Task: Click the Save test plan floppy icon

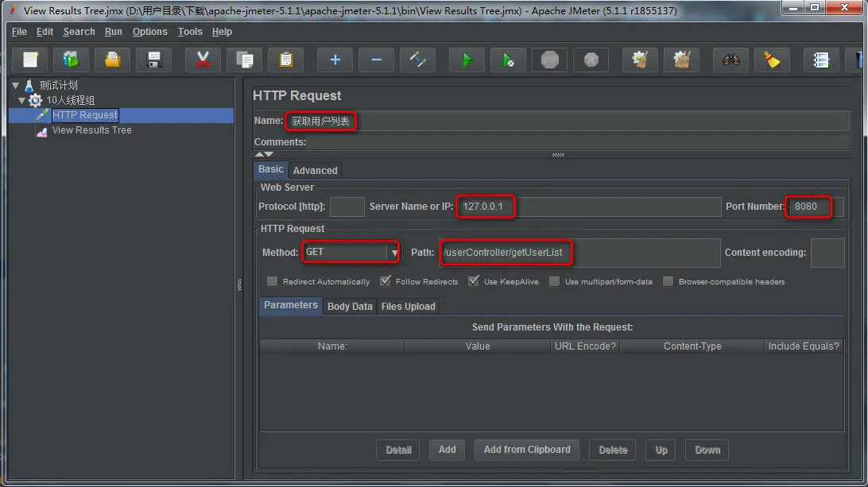Action: point(154,60)
